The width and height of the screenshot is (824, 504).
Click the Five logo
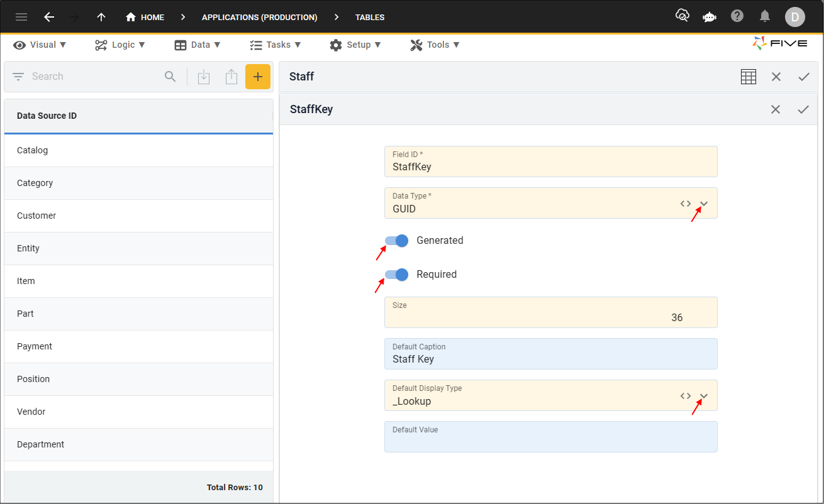tap(780, 43)
